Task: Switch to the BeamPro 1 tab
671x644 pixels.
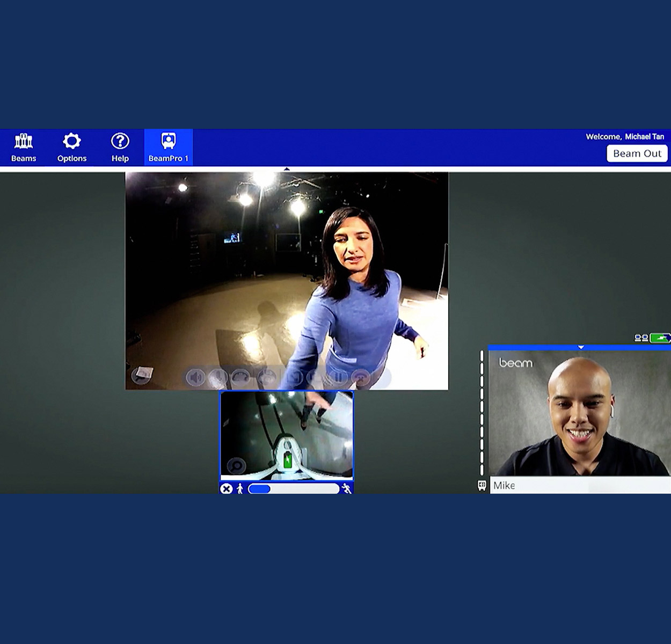Action: tap(169, 148)
